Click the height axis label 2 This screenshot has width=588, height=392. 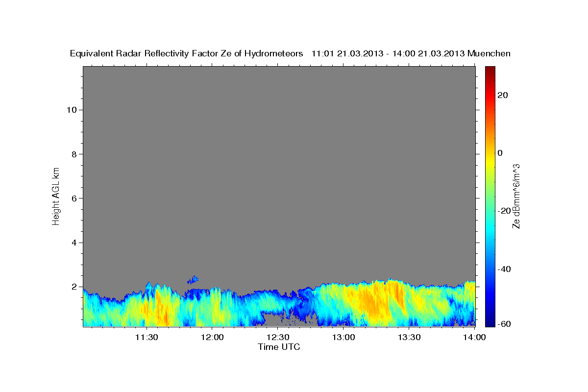coord(73,287)
